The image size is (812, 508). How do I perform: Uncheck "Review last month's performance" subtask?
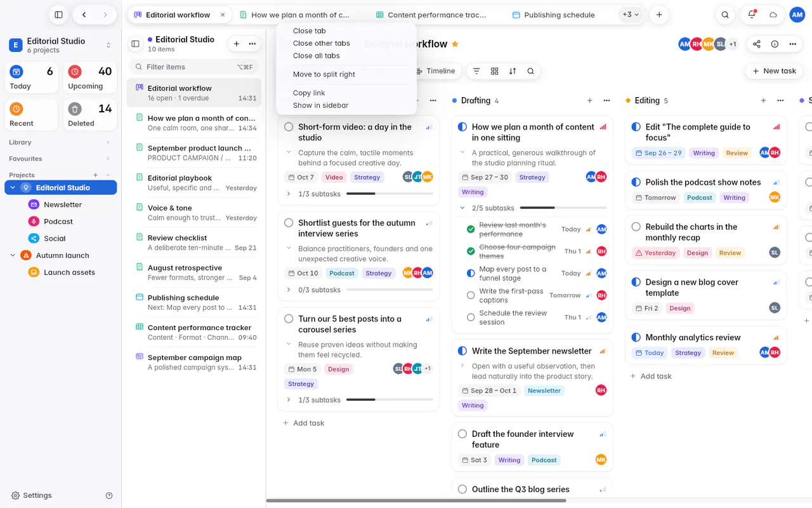coord(471,229)
